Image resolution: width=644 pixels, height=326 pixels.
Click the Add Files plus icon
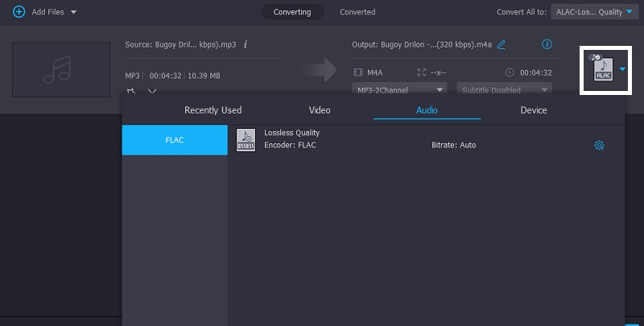pos(19,12)
